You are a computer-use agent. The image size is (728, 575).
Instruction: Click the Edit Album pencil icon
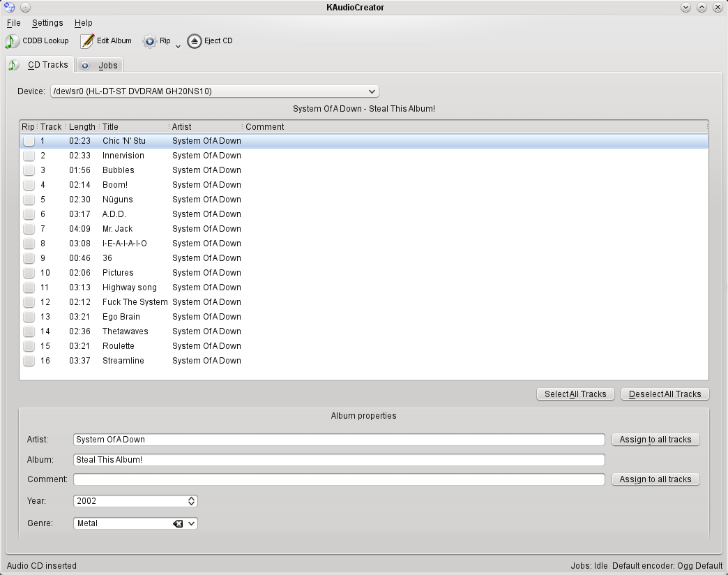point(87,41)
